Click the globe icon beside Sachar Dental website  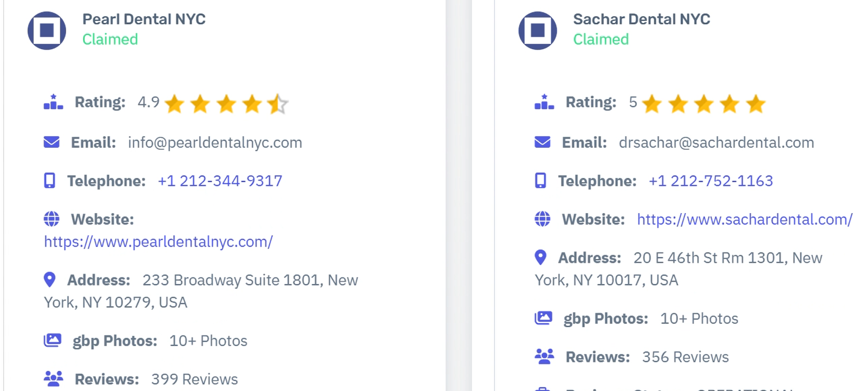point(543,219)
